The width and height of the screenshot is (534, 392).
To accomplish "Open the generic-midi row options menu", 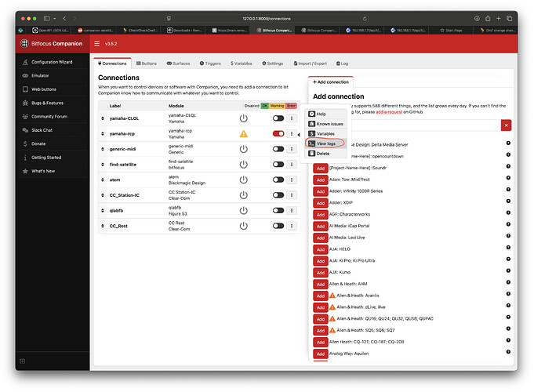I will pos(292,149).
